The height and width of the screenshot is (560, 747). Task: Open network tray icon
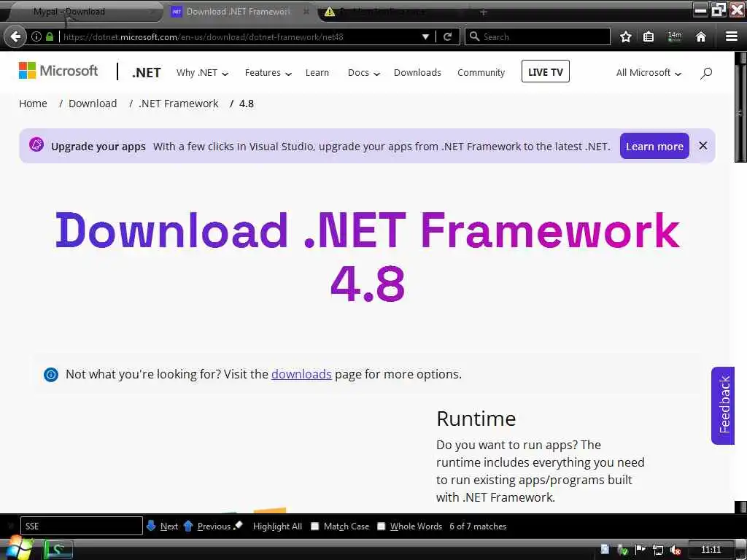tap(658, 550)
